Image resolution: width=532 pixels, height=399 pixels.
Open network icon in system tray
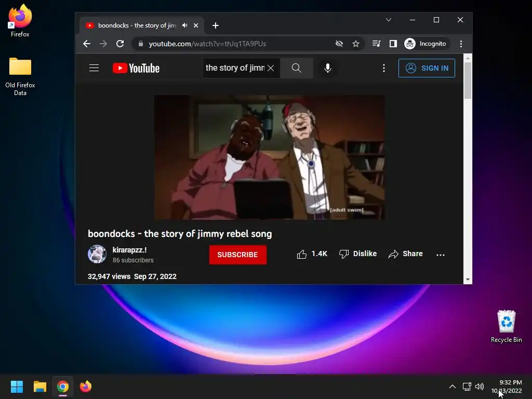[x=467, y=387]
